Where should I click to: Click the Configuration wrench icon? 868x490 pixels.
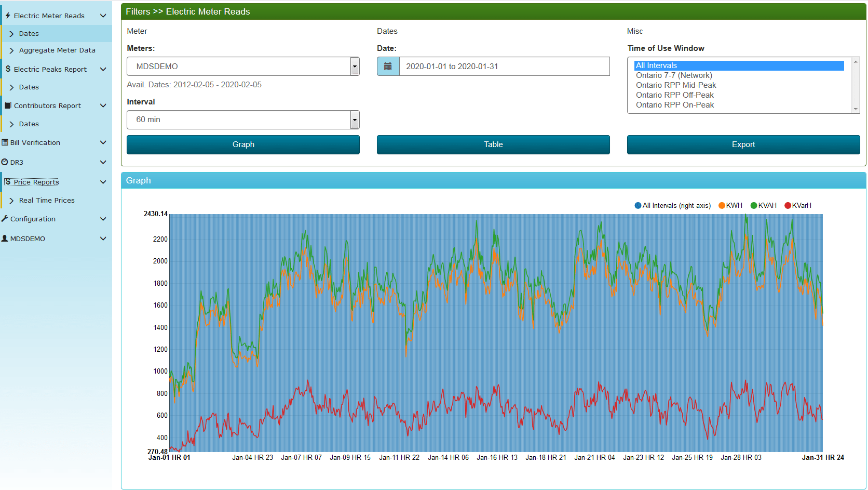tap(5, 218)
